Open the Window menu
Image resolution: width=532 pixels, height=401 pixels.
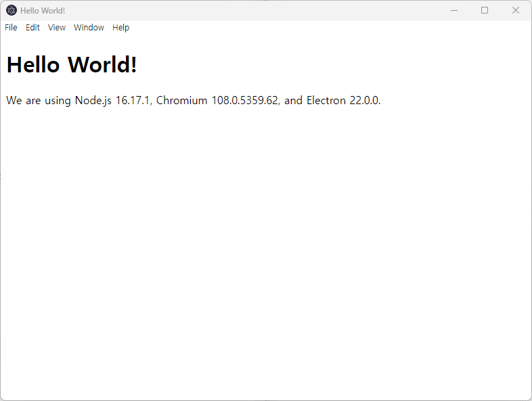point(89,28)
